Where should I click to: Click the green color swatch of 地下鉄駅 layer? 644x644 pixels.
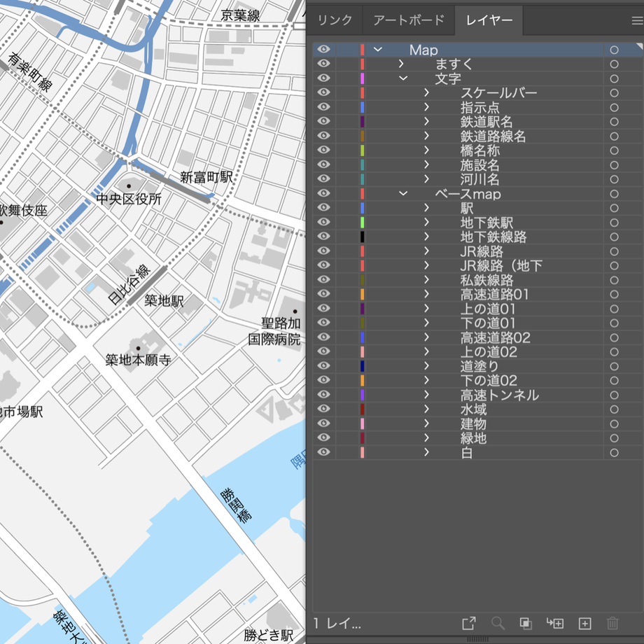(363, 222)
